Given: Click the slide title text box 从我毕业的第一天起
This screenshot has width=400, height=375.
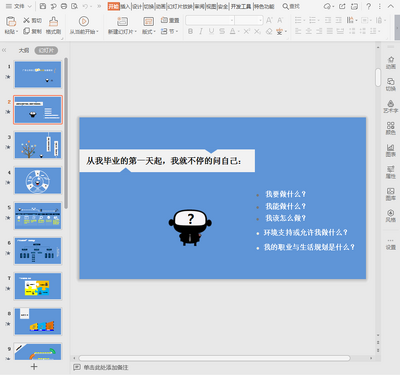Looking at the screenshot, I should point(167,161).
